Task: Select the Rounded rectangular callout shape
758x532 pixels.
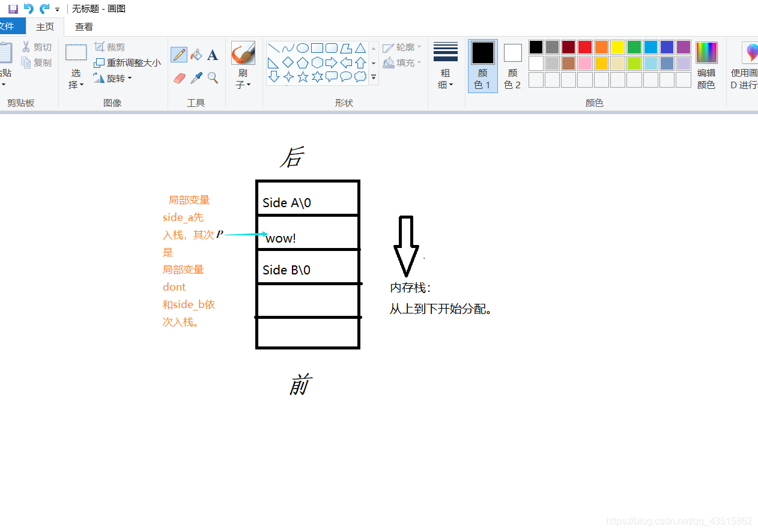Action: (332, 77)
